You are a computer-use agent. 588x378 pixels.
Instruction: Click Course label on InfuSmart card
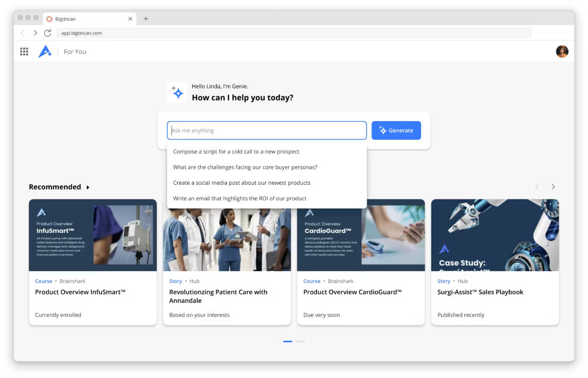(43, 281)
